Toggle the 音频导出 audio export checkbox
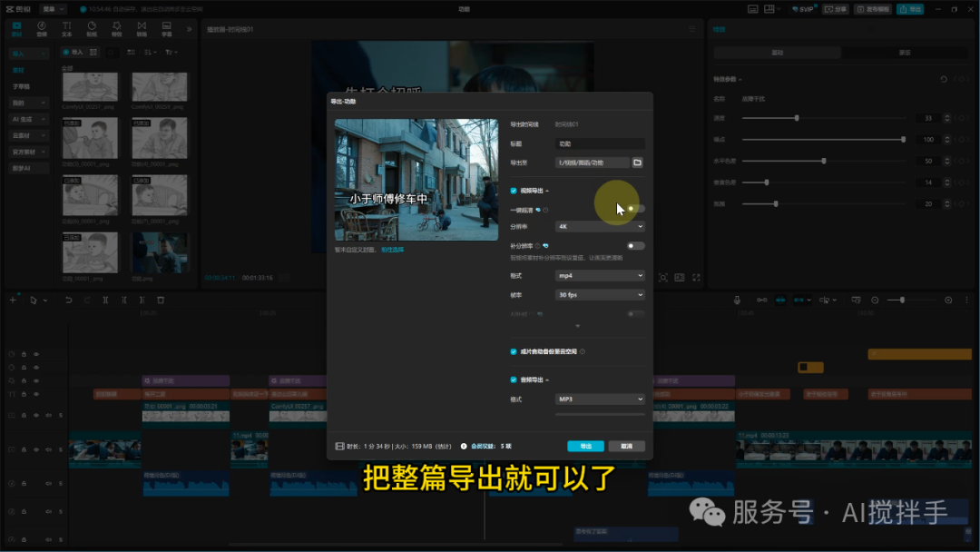This screenshot has width=980, height=552. click(x=514, y=379)
